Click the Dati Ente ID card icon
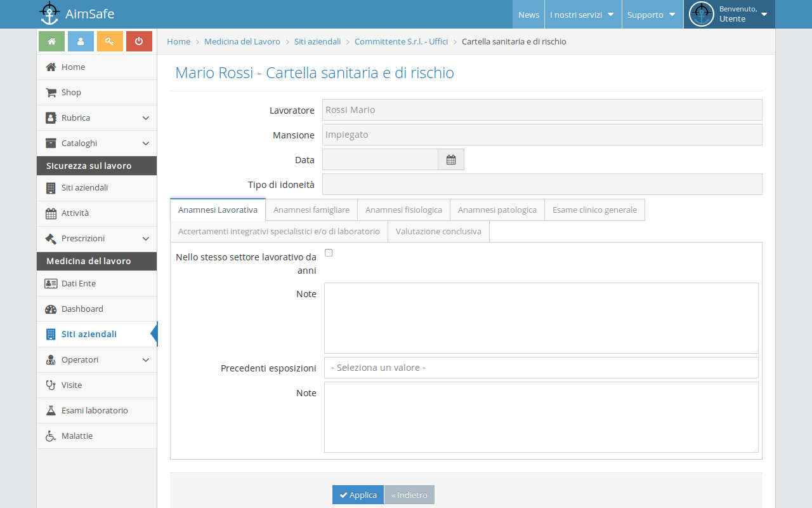This screenshot has height=508, width=812. [51, 283]
